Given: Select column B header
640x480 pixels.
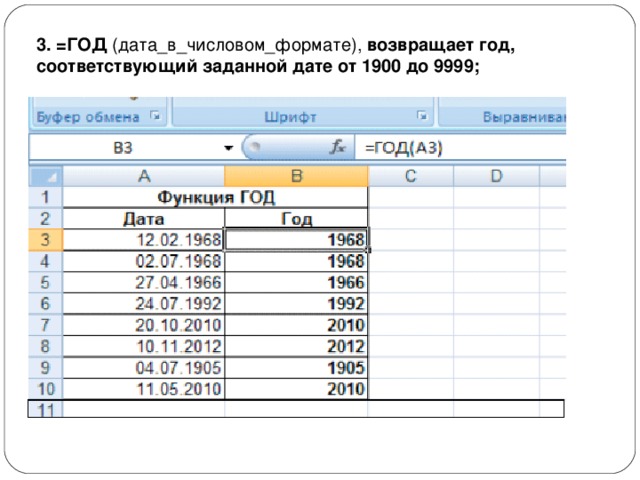Looking at the screenshot, I should coord(296,176).
